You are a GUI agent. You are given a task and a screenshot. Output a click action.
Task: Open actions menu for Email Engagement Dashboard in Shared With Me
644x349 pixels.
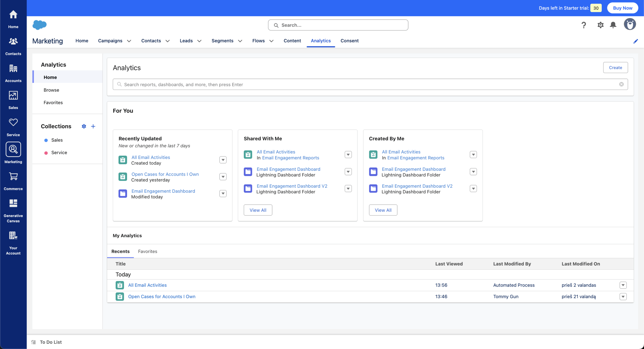click(x=348, y=172)
